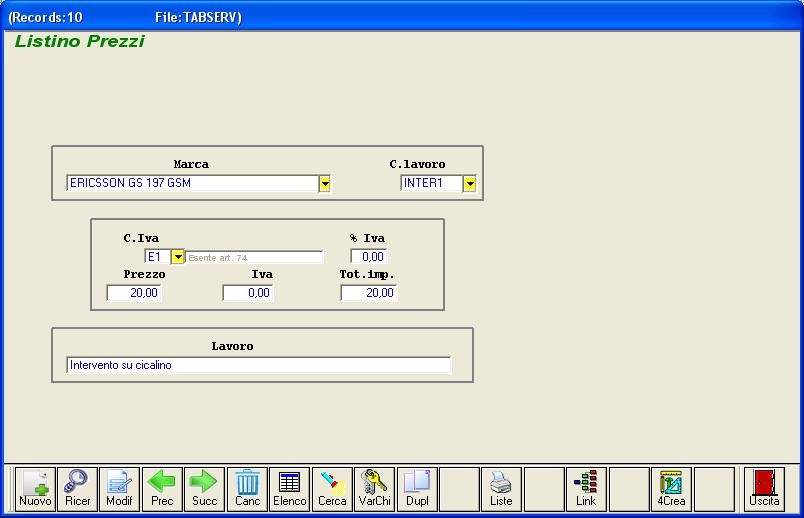The image size is (804, 518).
Task: Go to next record with Succ arrow
Action: click(x=205, y=489)
